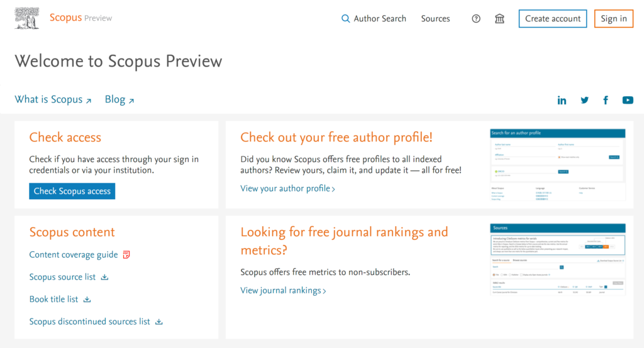Follow the View journal rankings link
The width and height of the screenshot is (644, 348).
pos(283,291)
